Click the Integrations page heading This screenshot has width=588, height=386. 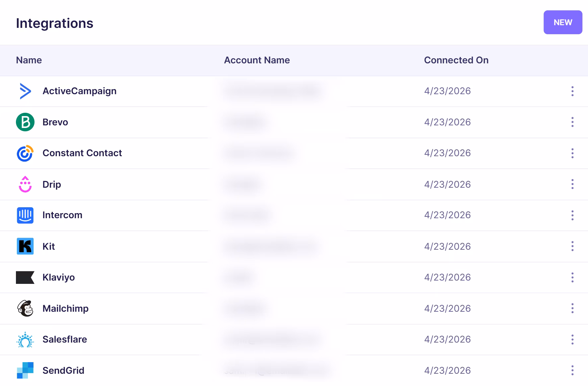pyautogui.click(x=54, y=24)
